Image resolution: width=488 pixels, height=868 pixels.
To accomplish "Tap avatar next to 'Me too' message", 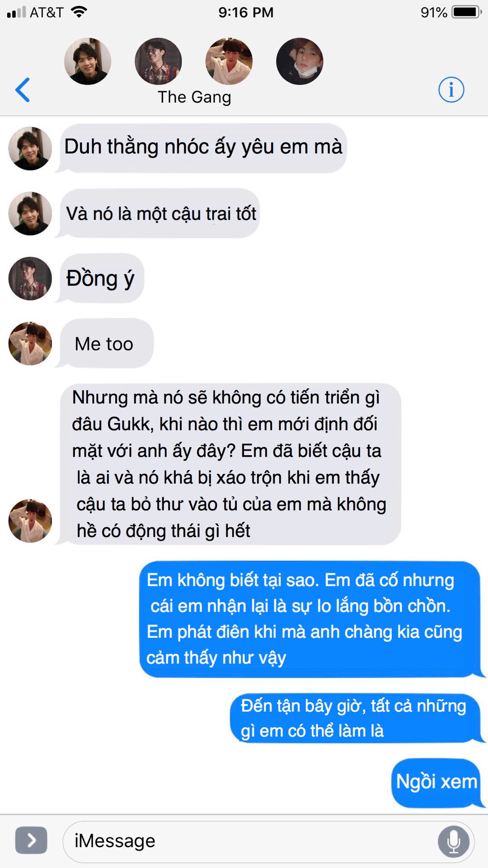I will pos(30,344).
